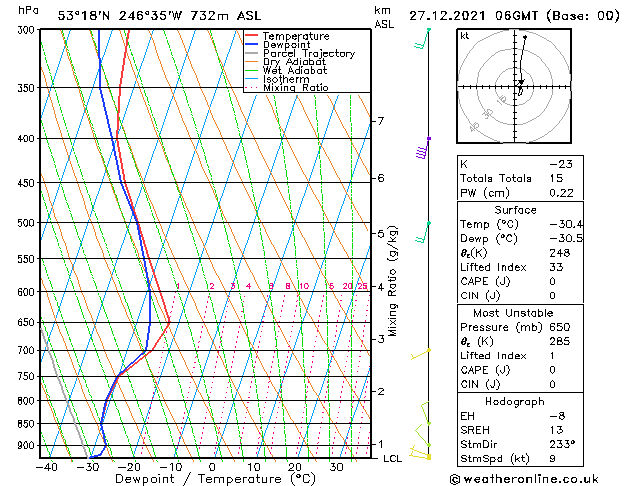
Task: Open the weatheronline.co.uk copyright link
Action: pos(524,479)
